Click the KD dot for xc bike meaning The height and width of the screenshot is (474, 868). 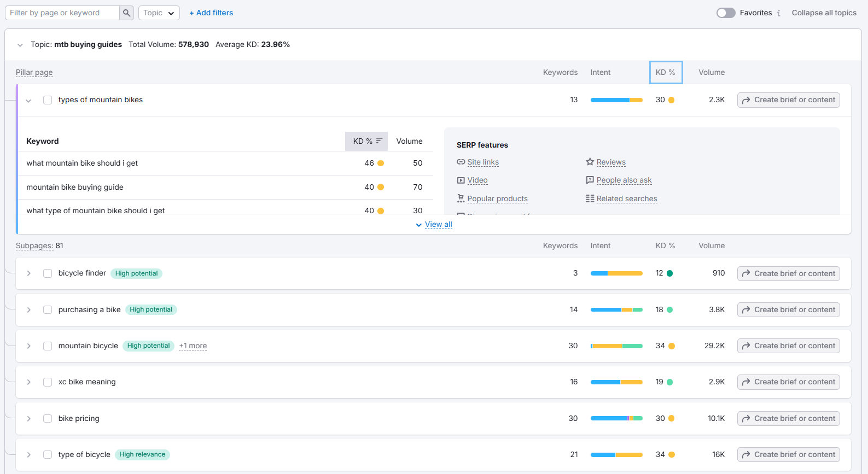pos(670,382)
